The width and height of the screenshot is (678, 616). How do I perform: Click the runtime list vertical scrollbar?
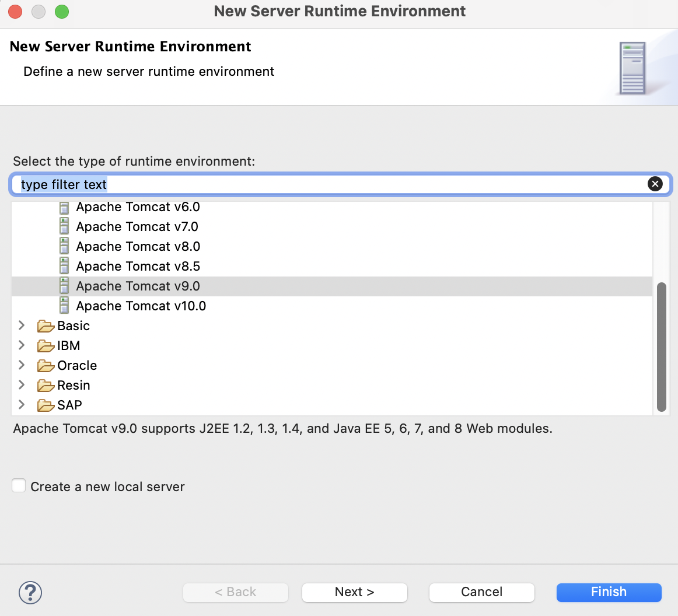[661, 346]
